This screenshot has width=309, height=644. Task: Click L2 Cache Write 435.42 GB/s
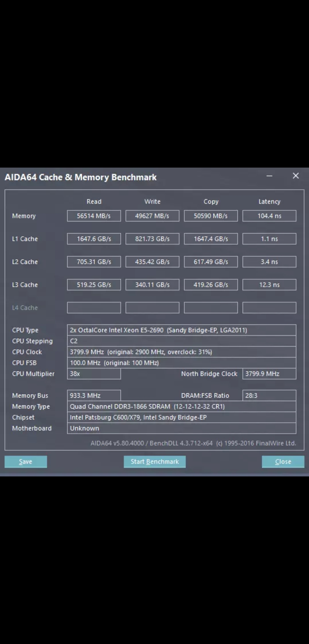(x=152, y=262)
